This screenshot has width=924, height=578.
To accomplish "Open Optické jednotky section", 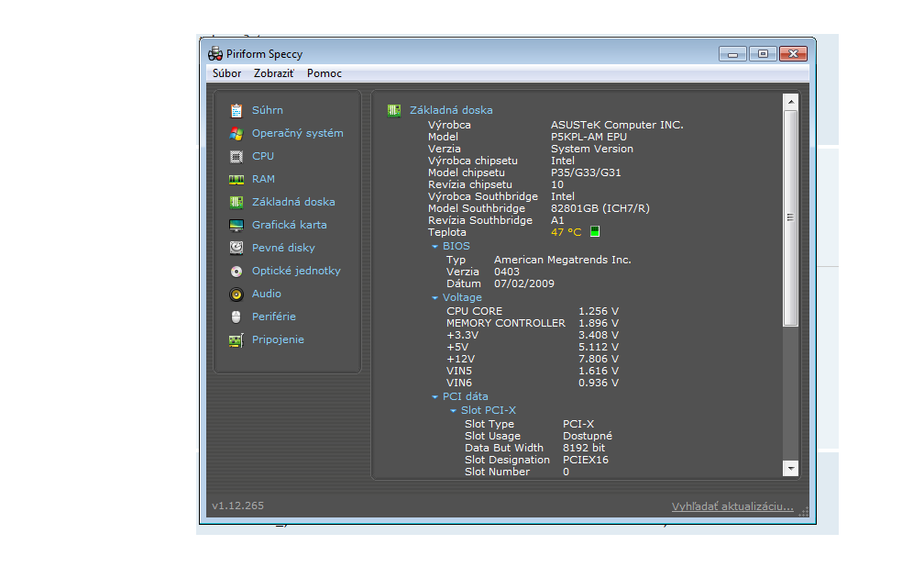I will [296, 271].
